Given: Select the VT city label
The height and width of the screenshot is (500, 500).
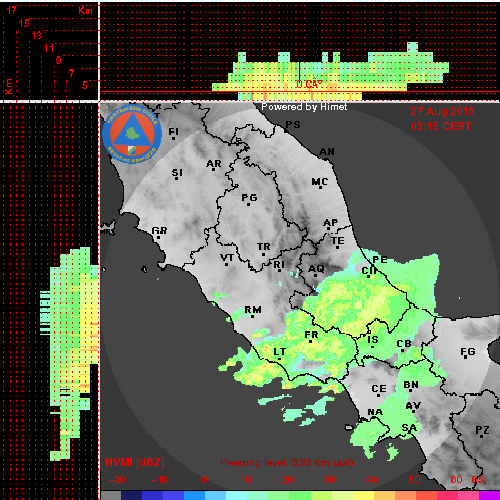Looking at the screenshot, I should click(227, 258).
